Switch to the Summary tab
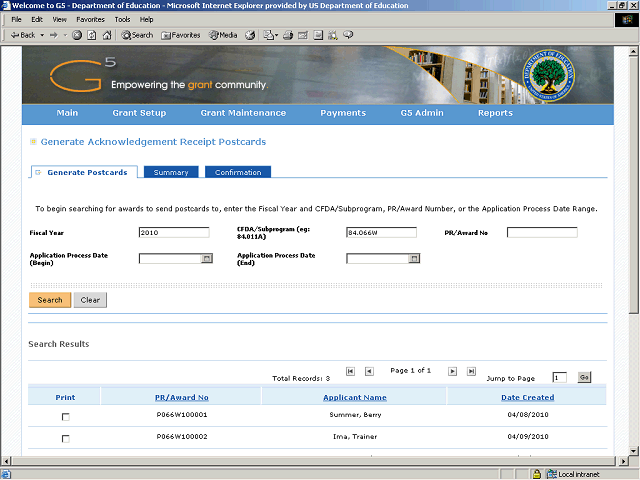This screenshot has height=480, width=640. 171,172
